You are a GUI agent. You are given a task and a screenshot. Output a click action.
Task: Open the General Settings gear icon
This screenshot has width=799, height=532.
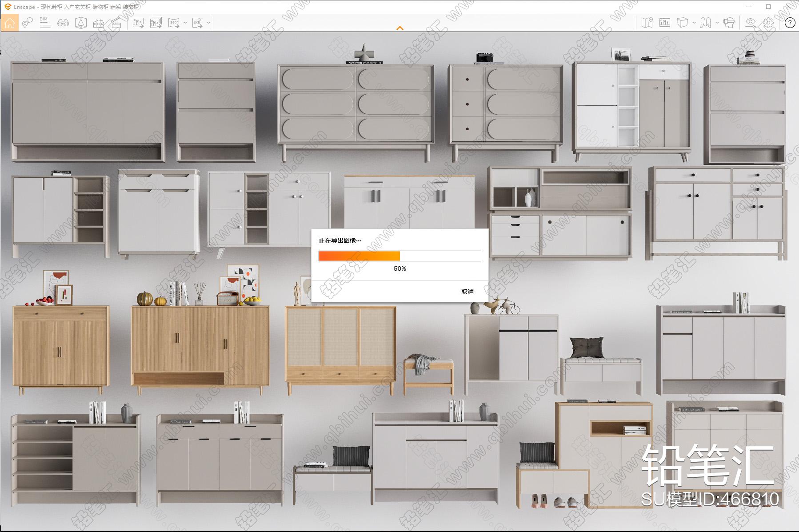[768, 23]
